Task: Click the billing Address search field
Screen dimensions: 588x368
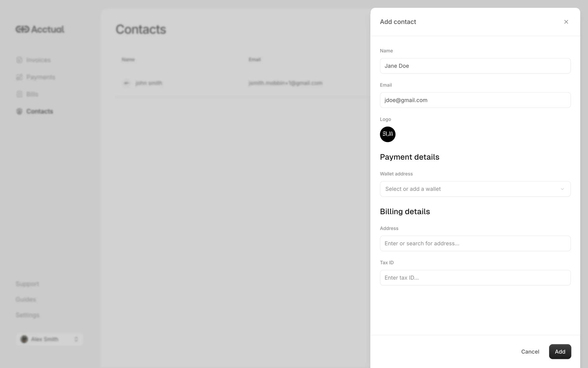Action: 475,243
